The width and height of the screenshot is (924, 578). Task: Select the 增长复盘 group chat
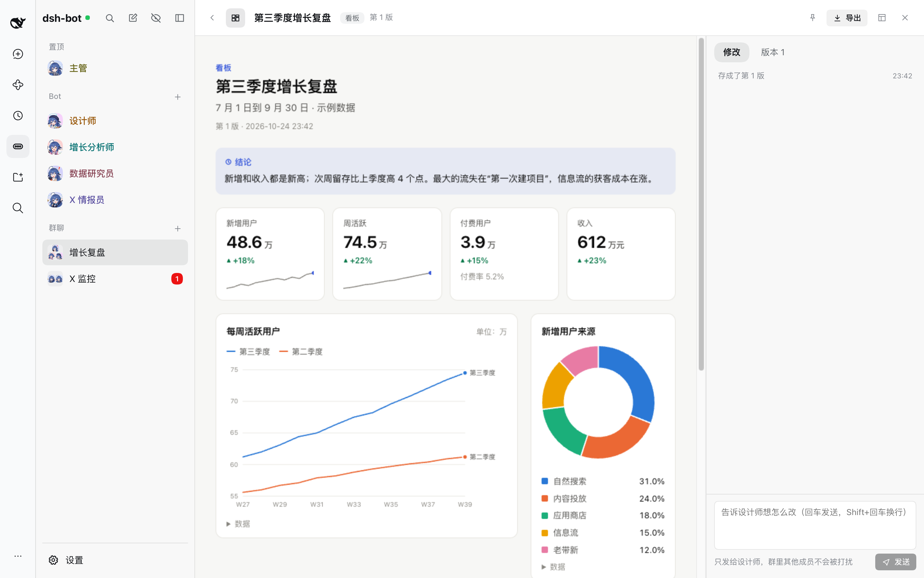(115, 252)
